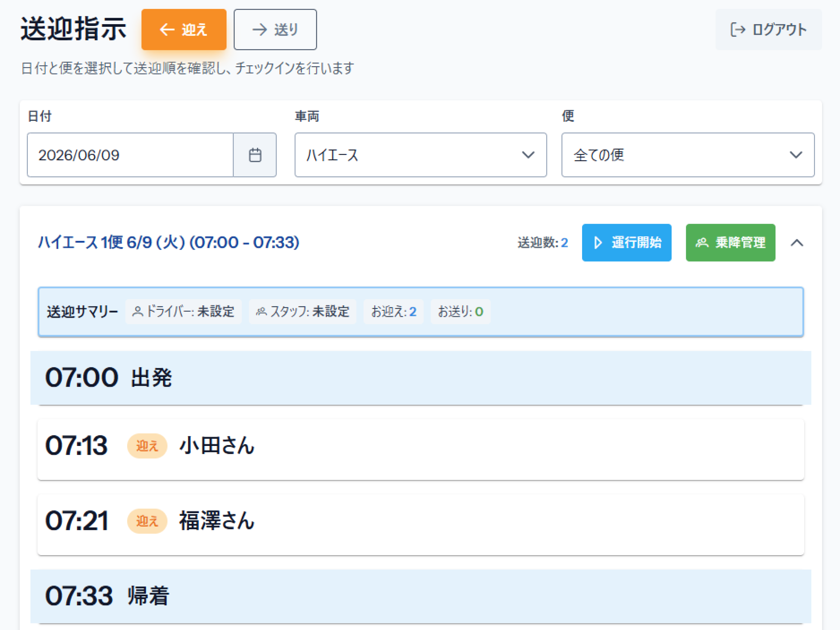Click the ハイエース 1便 trip title

[x=168, y=243]
